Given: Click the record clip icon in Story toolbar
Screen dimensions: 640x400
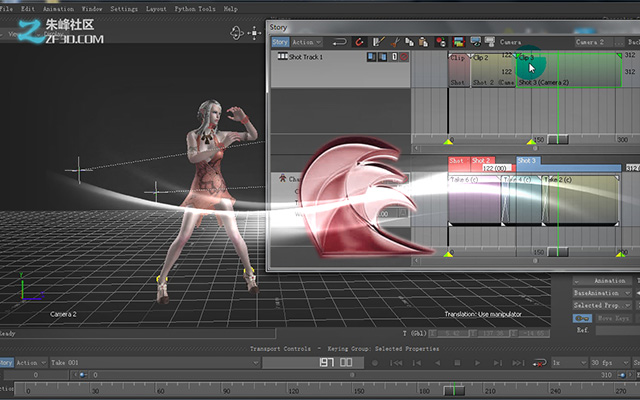Looking at the screenshot, I should (x=441, y=42).
